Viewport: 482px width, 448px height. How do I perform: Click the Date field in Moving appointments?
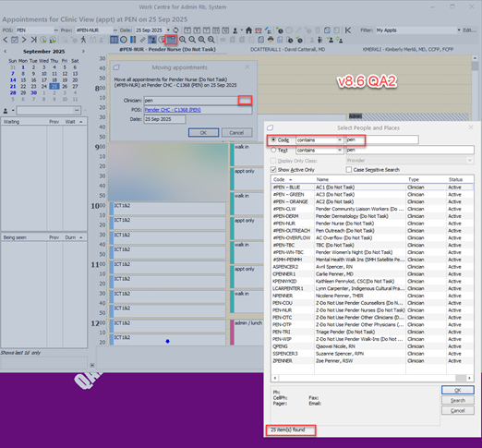pos(164,119)
